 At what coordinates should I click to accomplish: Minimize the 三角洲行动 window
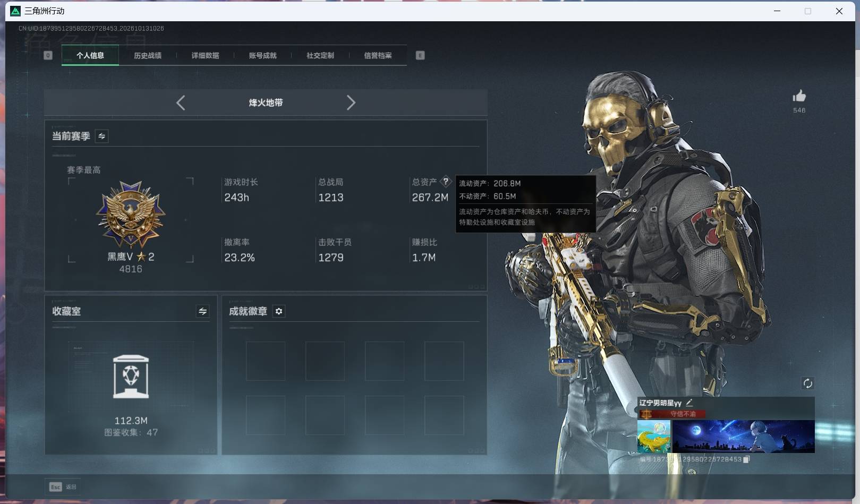click(x=777, y=11)
